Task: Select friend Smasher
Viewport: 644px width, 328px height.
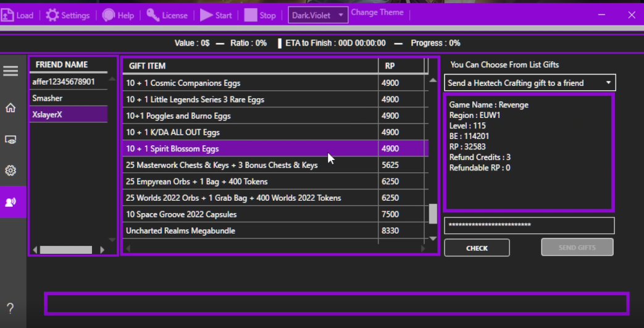Action: (x=68, y=98)
